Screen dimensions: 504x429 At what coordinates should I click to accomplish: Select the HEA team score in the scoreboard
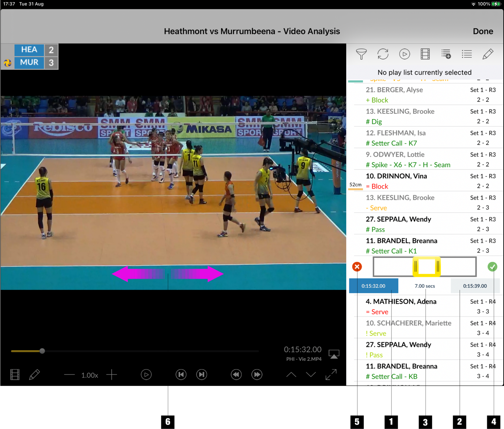click(51, 50)
